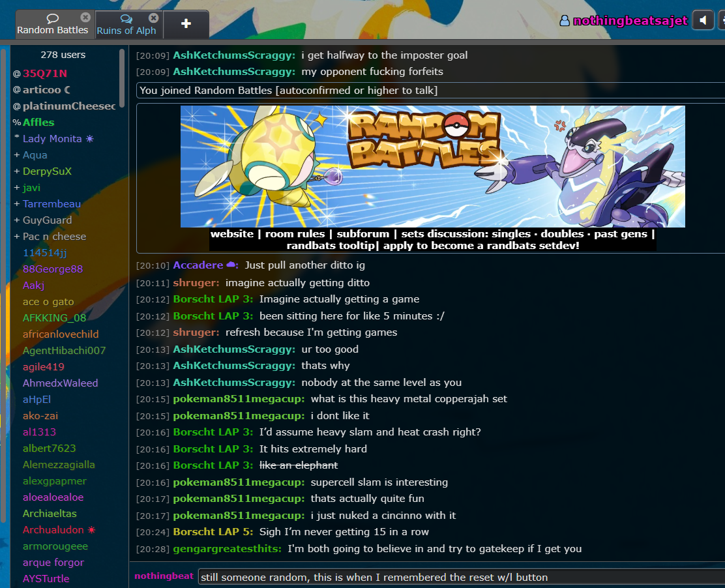Open the past gens link
This screenshot has width=725, height=588.
pos(621,234)
